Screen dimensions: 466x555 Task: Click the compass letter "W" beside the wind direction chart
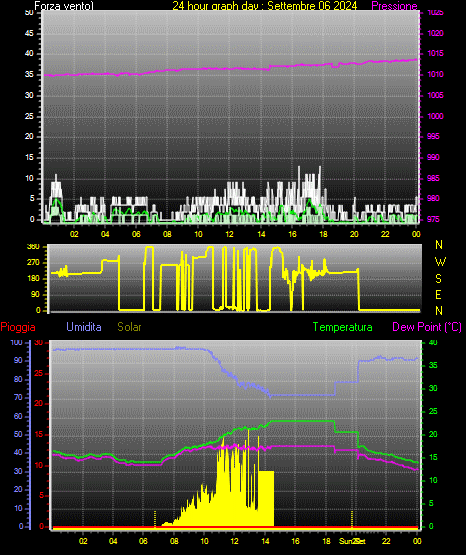[x=440, y=262]
